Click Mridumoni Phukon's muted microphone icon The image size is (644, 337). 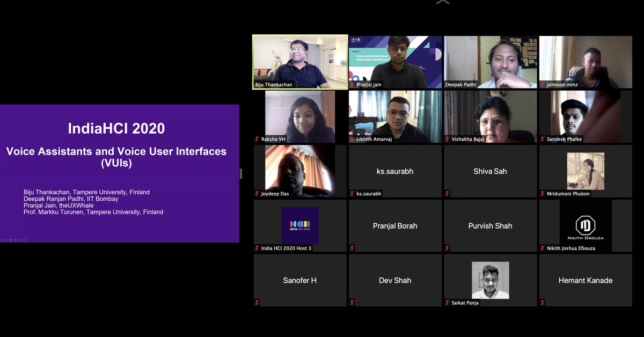pos(543,194)
